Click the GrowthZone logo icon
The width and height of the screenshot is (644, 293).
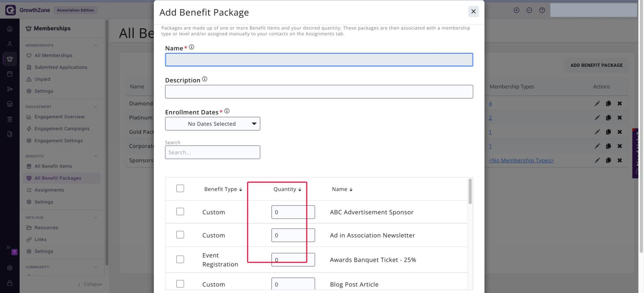click(x=10, y=10)
